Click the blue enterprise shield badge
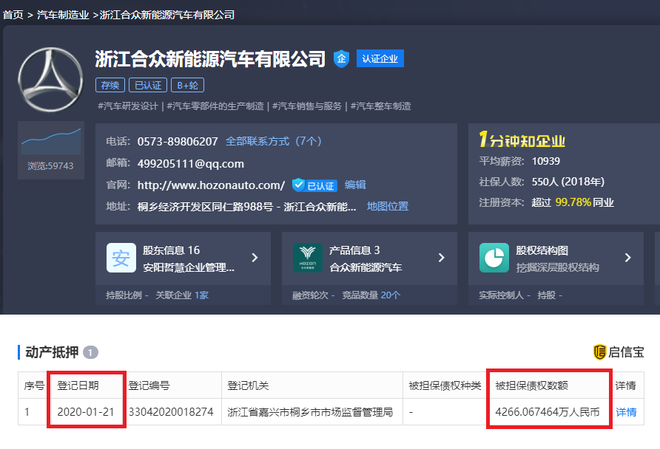 click(x=341, y=58)
